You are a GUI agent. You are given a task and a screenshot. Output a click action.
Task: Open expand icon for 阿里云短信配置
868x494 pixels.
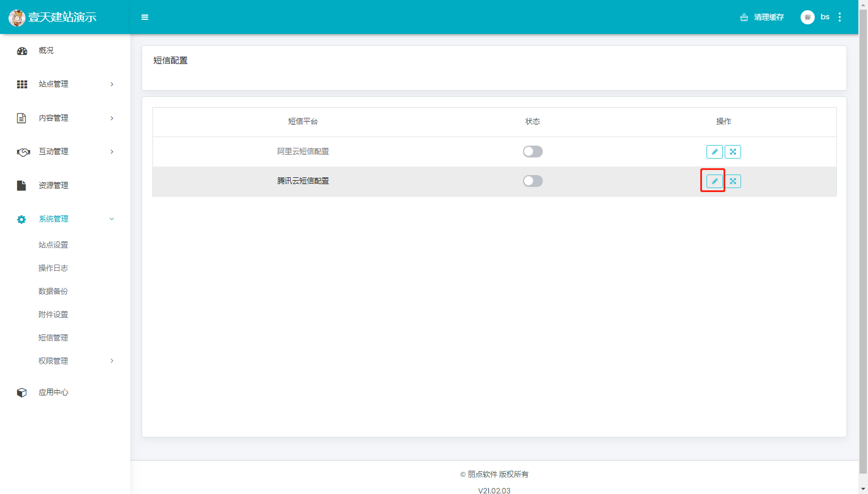pyautogui.click(x=733, y=152)
